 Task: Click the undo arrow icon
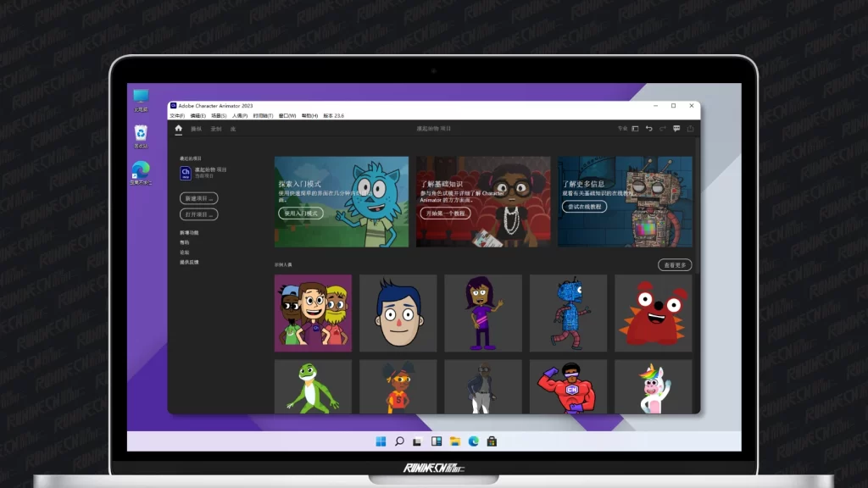[649, 129]
